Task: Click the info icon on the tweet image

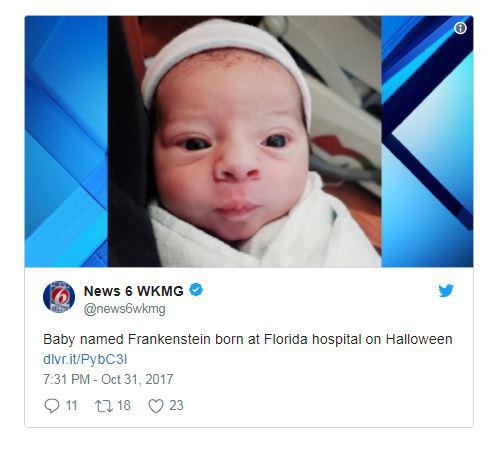Action: pyautogui.click(x=460, y=28)
